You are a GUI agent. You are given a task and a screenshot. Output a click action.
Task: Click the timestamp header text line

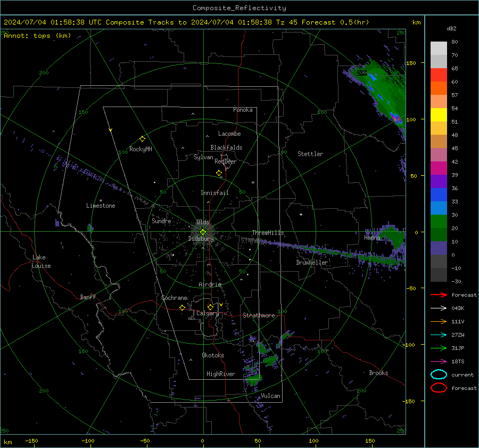coord(186,22)
